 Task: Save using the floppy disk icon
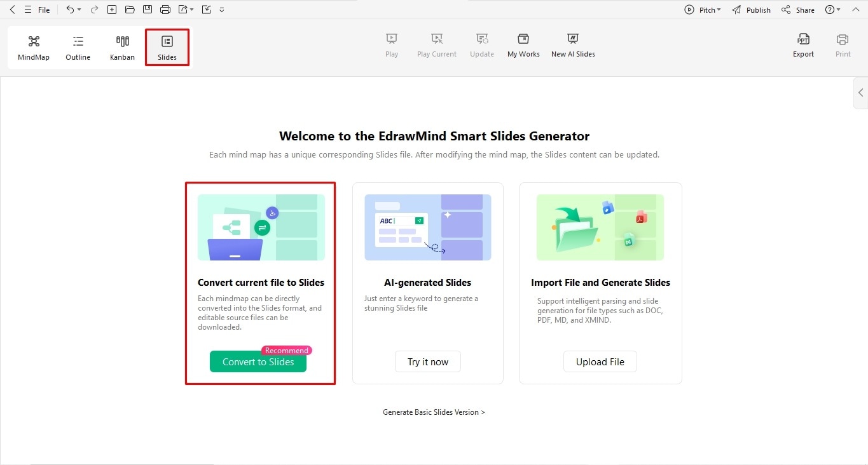(148, 10)
